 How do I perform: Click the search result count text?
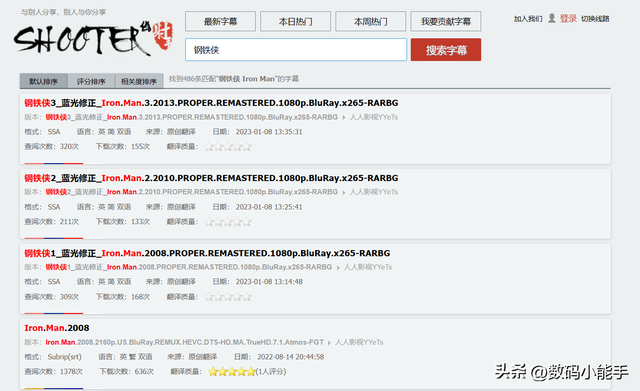(234, 79)
